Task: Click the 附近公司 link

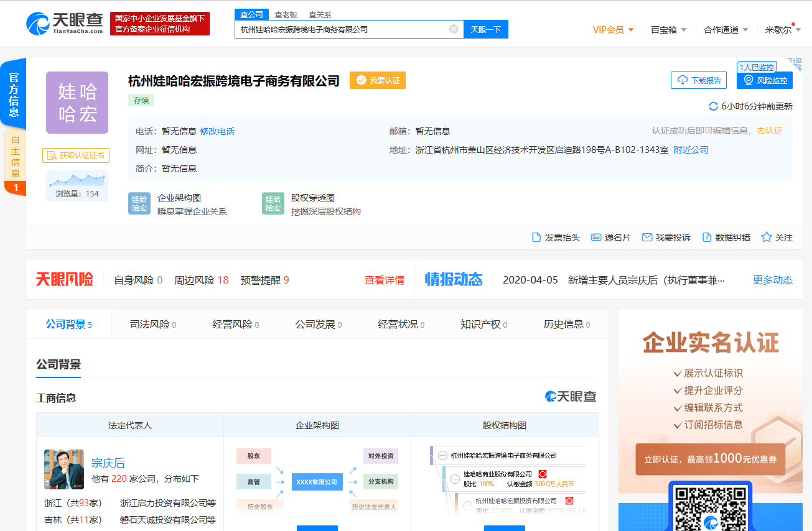Action: (691, 150)
